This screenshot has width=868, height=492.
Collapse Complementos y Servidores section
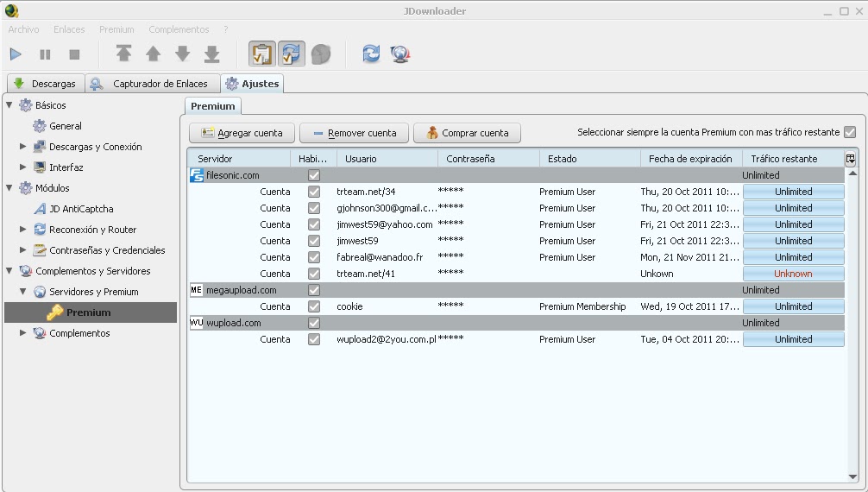click(x=9, y=271)
